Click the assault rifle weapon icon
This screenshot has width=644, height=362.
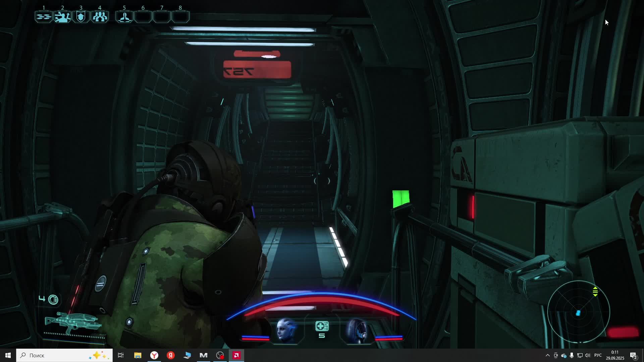72,322
